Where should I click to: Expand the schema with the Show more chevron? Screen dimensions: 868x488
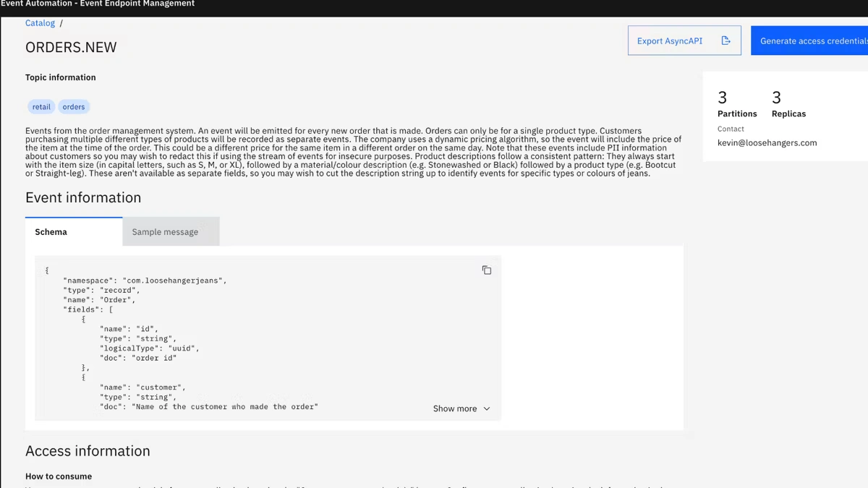coord(486,409)
